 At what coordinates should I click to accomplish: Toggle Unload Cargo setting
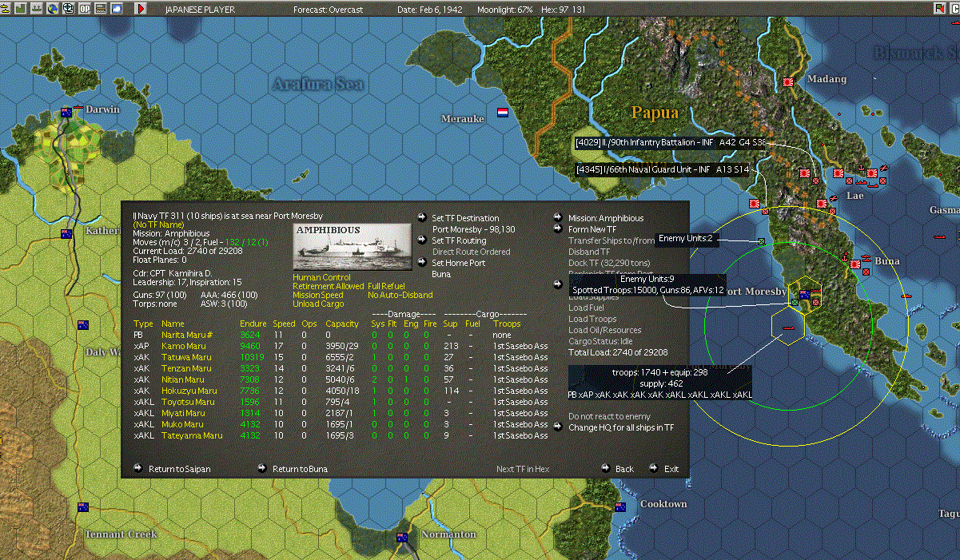pos(317,304)
